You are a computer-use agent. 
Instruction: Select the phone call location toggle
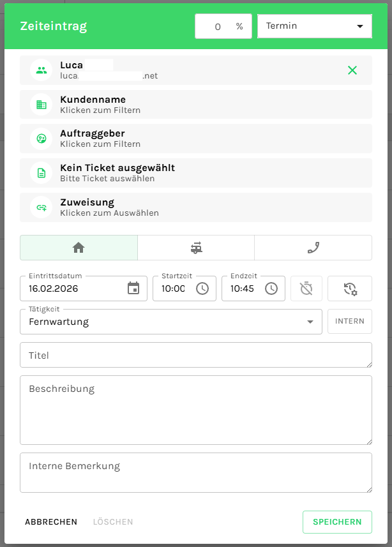click(313, 248)
